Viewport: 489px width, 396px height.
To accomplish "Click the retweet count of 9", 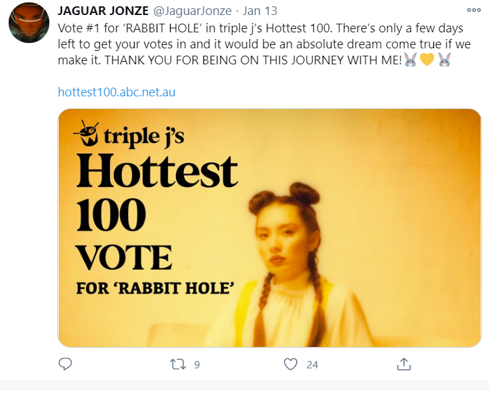I will click(x=197, y=365).
